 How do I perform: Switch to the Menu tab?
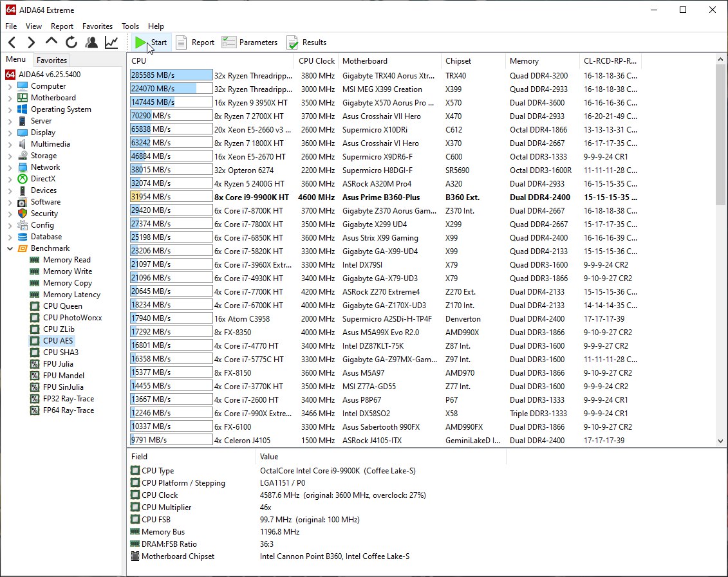point(16,59)
